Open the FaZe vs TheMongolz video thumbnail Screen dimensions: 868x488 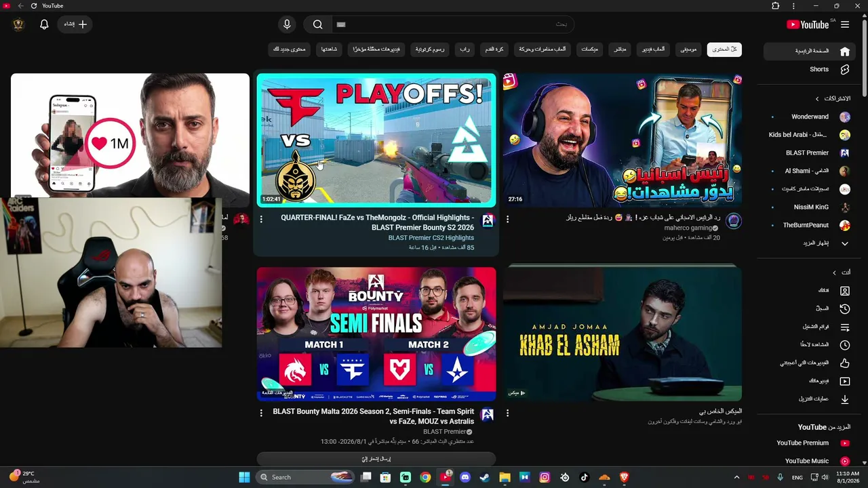(x=376, y=140)
